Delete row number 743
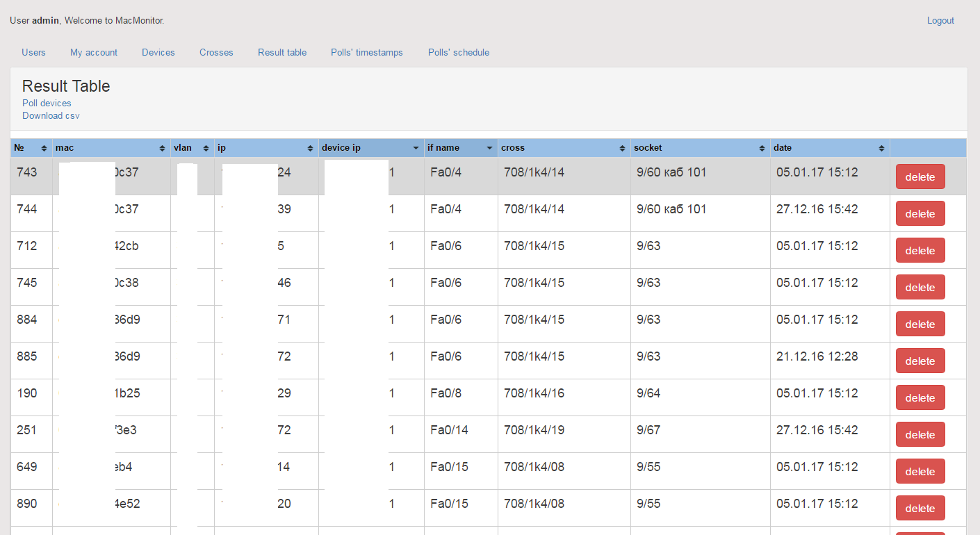Image resolution: width=980 pixels, height=535 pixels. (920, 176)
